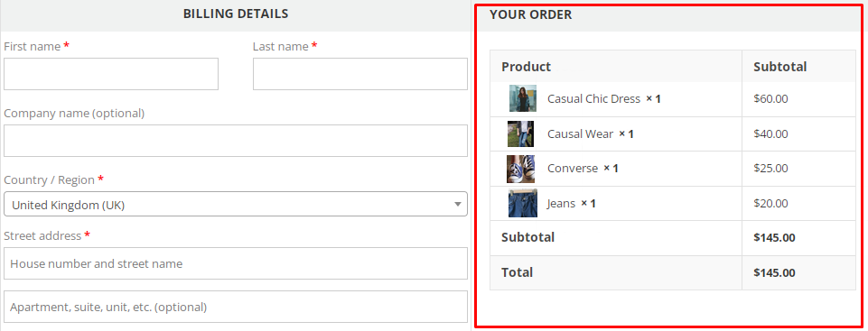Click the Converse shoes product thumbnail
Viewport: 868px width, 331px height.
tap(521, 169)
